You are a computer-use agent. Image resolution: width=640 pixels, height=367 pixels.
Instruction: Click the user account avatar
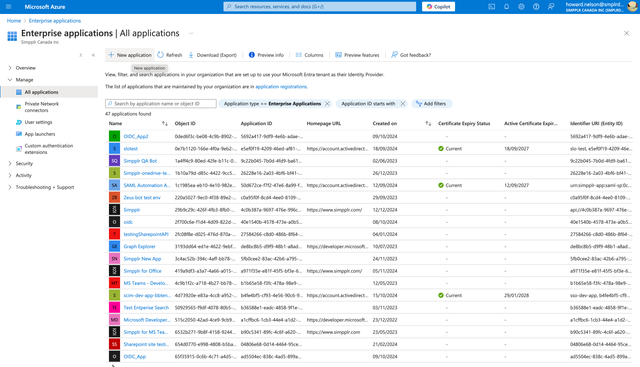click(632, 7)
